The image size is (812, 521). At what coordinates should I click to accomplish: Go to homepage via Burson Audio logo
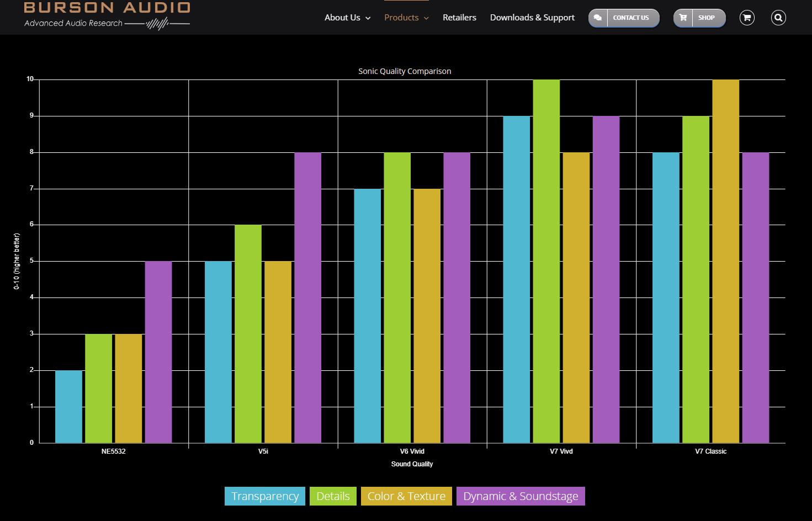coord(107,15)
